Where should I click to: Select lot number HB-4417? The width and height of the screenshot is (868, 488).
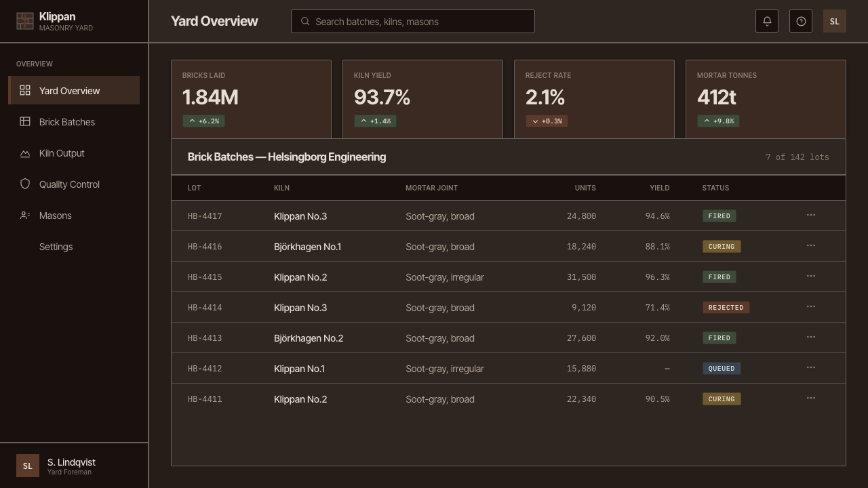pos(205,216)
